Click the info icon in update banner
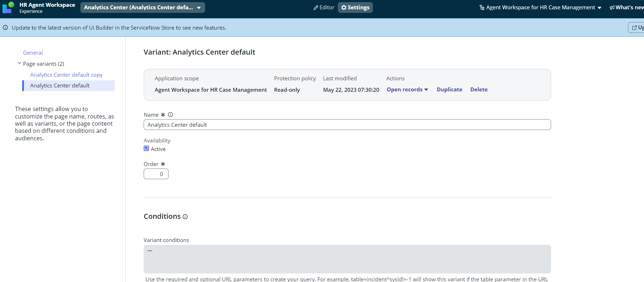The width and height of the screenshot is (644, 282). coord(5,27)
